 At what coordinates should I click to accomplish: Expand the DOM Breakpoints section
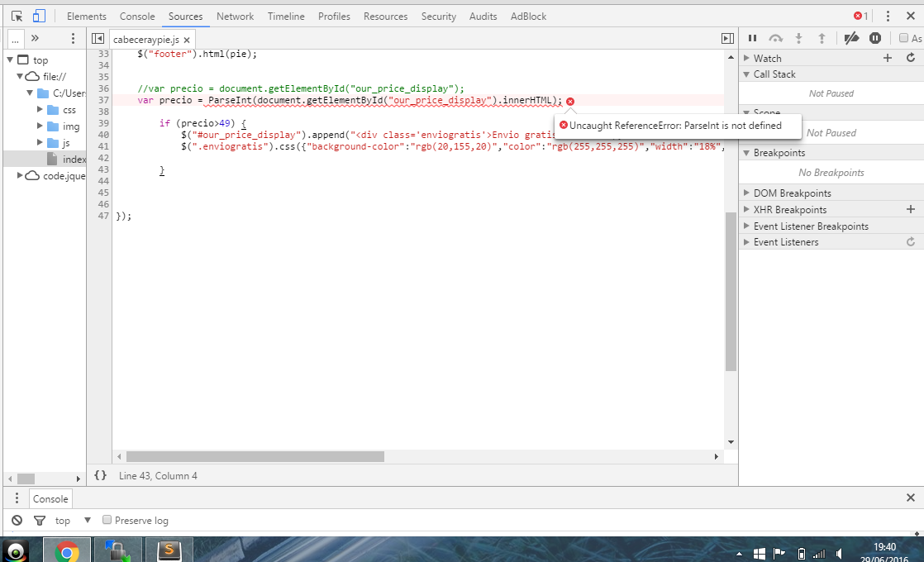[x=746, y=193]
